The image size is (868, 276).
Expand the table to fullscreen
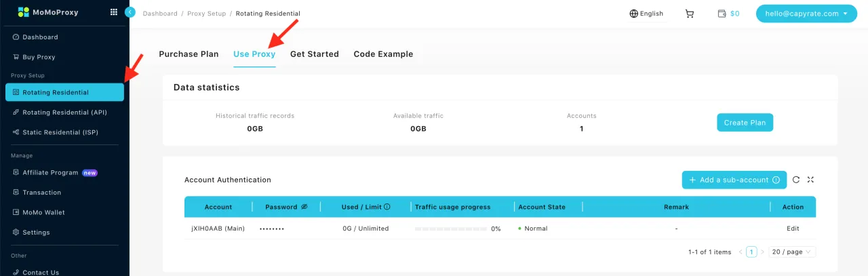pos(810,180)
